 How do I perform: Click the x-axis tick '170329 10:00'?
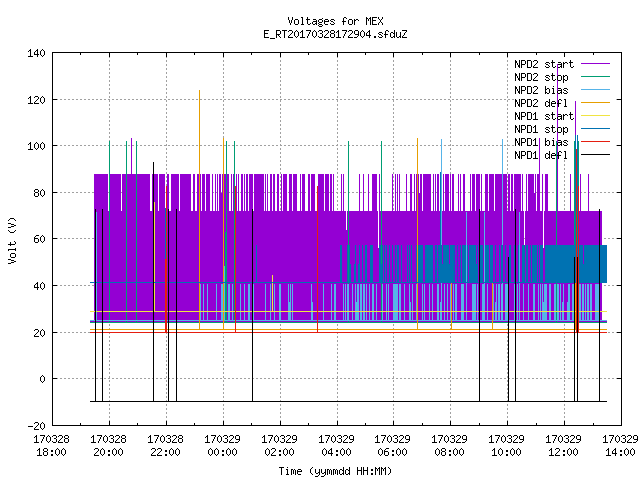[x=507, y=446]
